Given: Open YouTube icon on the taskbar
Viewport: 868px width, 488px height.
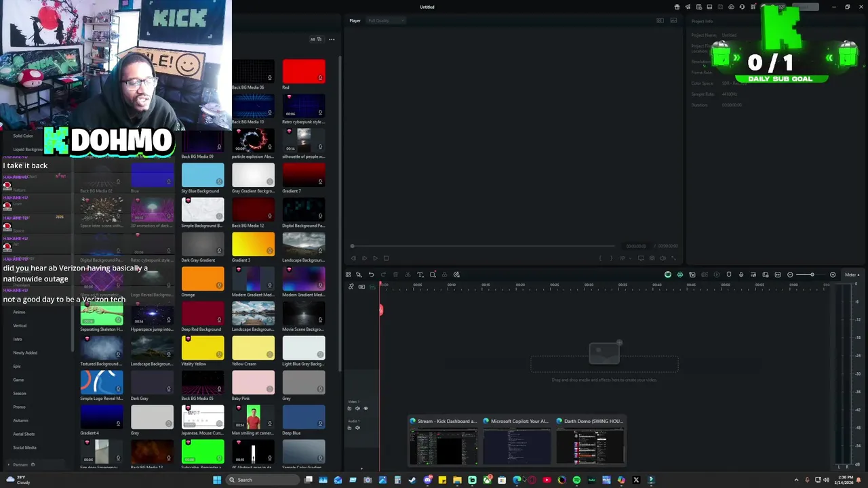Looking at the screenshot, I should 547,480.
